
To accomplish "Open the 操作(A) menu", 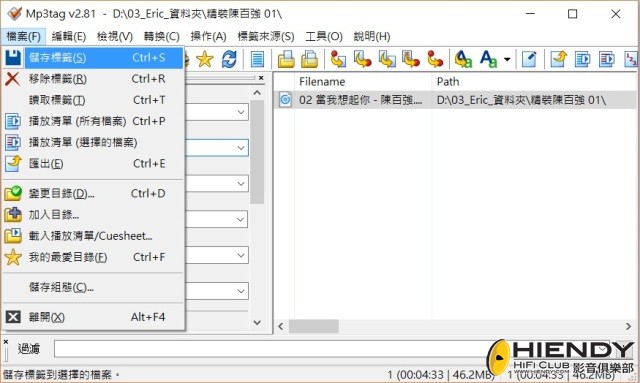I will (x=209, y=36).
